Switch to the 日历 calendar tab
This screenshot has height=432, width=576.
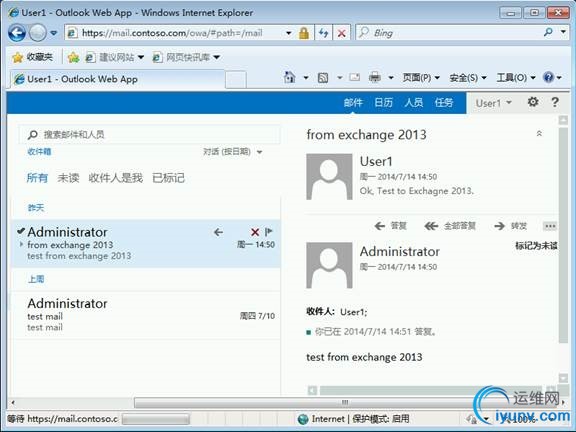(383, 102)
